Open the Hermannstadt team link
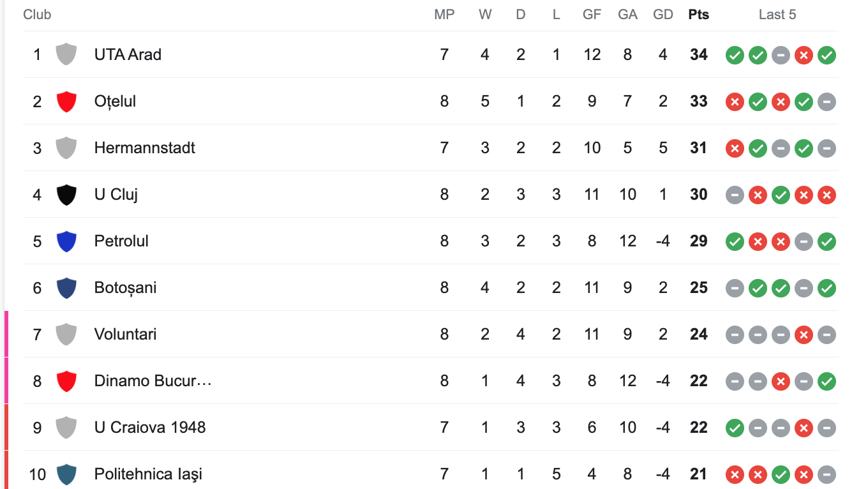The height and width of the screenshot is (489, 868). pyautogui.click(x=144, y=148)
